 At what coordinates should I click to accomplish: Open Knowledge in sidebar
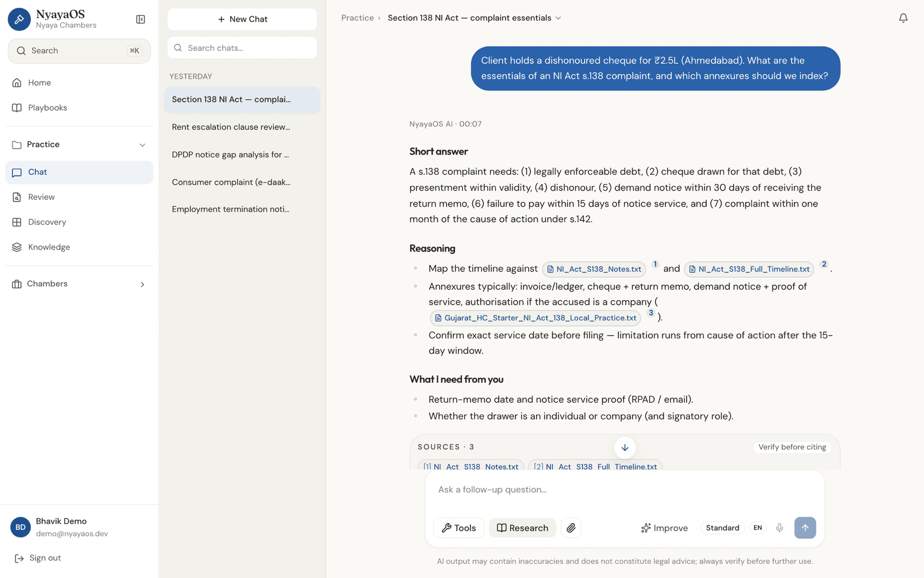pyautogui.click(x=79, y=247)
